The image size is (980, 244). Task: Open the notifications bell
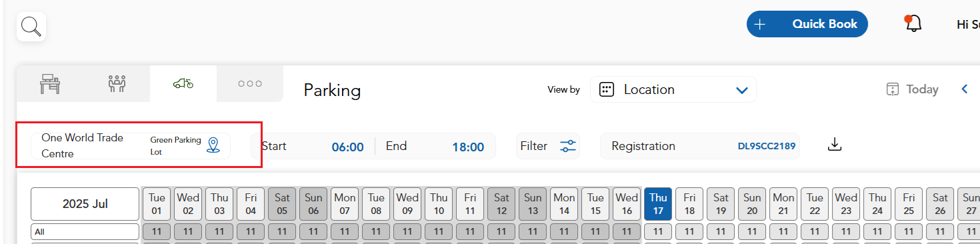tap(913, 24)
